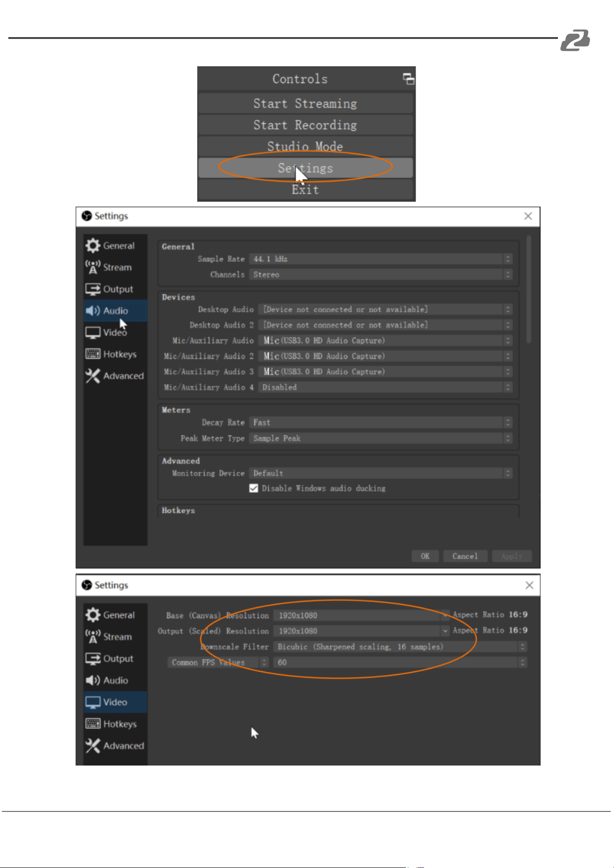Open the first Mic/Auxiliary Audio dropdown

point(385,340)
